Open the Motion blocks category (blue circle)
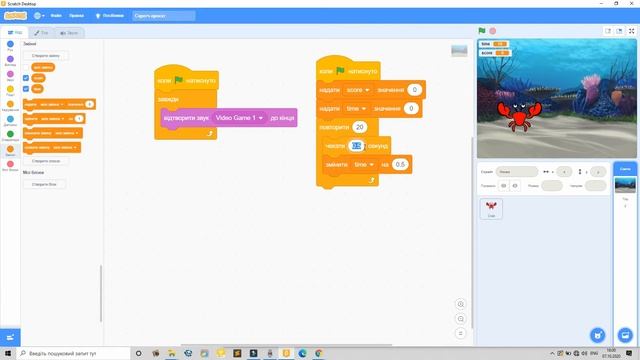640x360 pixels. [10, 44]
